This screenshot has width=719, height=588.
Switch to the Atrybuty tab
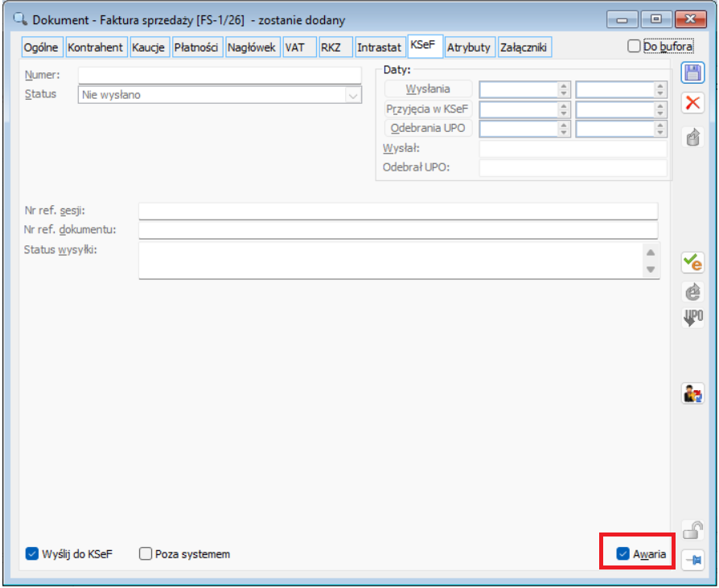(470, 47)
